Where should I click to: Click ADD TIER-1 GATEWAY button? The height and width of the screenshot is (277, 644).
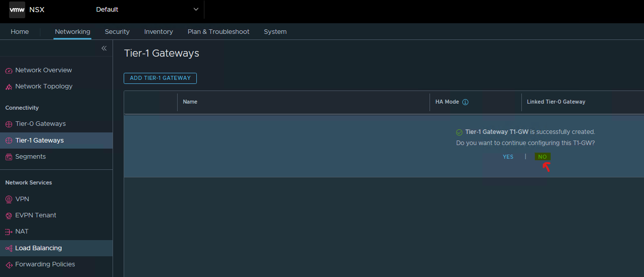160,78
